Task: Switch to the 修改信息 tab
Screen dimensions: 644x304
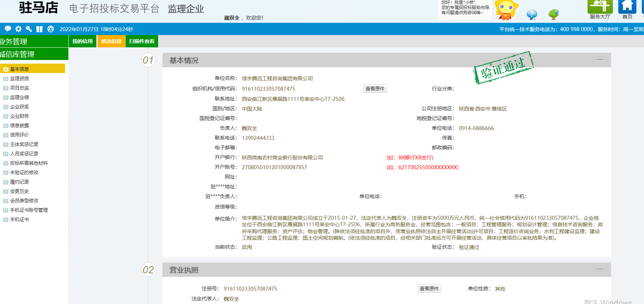Action: point(111,41)
